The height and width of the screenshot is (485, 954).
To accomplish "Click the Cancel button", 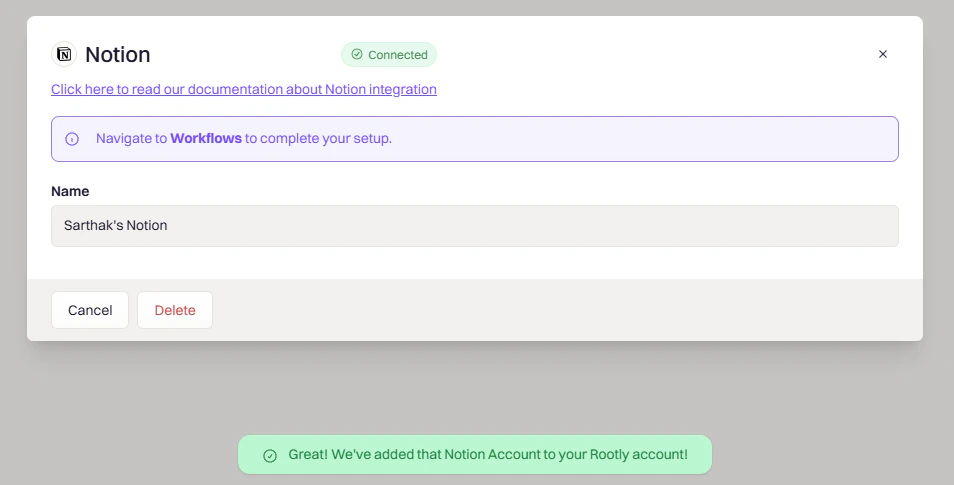I will tap(90, 310).
